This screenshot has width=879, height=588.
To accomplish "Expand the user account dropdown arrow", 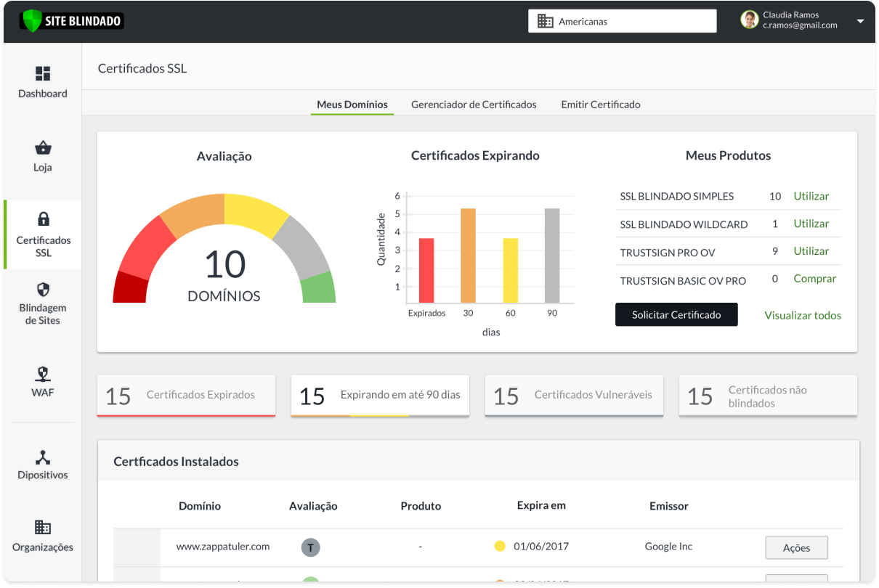I will pos(860,21).
